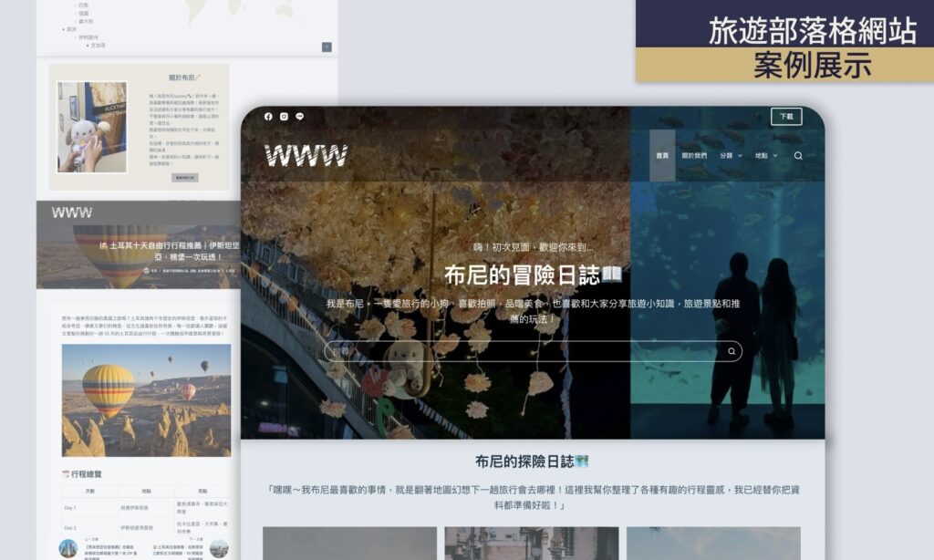Select the 美洲 item in the location tree

click(x=71, y=29)
